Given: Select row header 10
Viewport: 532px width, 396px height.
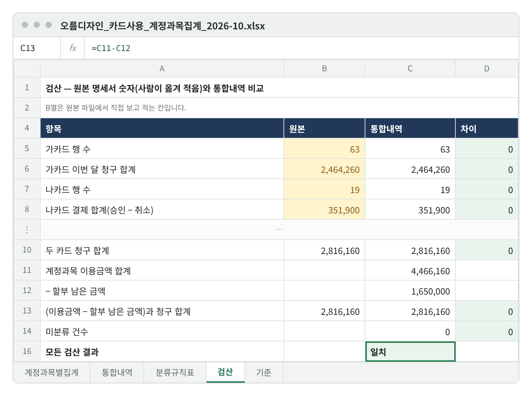Looking at the screenshot, I should coord(27,250).
